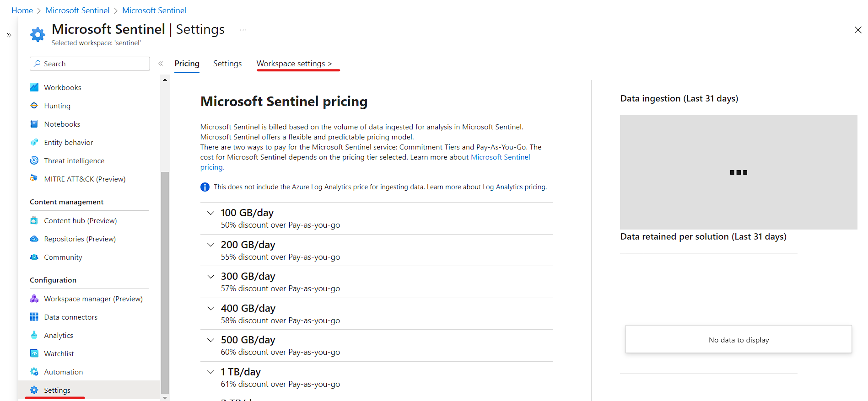Click inside the Search field

tap(90, 64)
